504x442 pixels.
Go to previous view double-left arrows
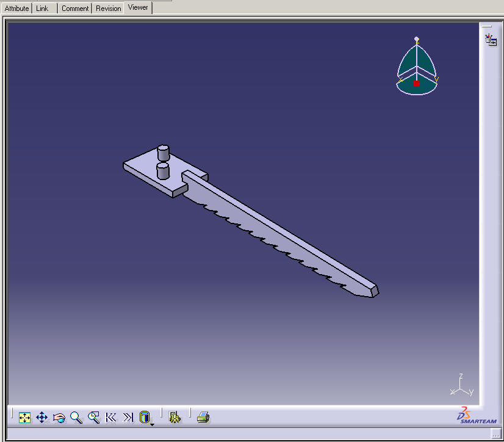point(111,418)
